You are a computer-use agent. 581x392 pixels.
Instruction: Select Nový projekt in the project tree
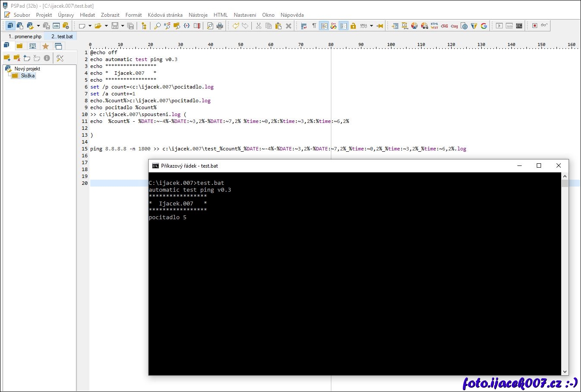pyautogui.click(x=27, y=69)
